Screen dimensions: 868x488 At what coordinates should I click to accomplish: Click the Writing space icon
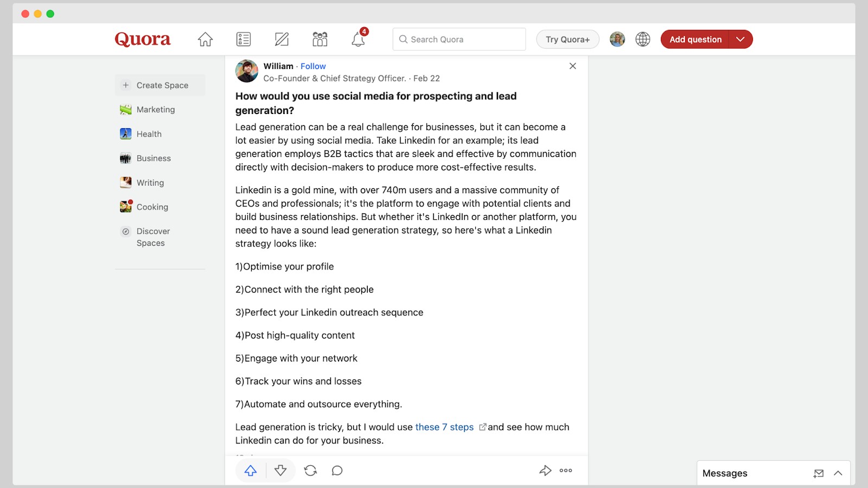[126, 182]
